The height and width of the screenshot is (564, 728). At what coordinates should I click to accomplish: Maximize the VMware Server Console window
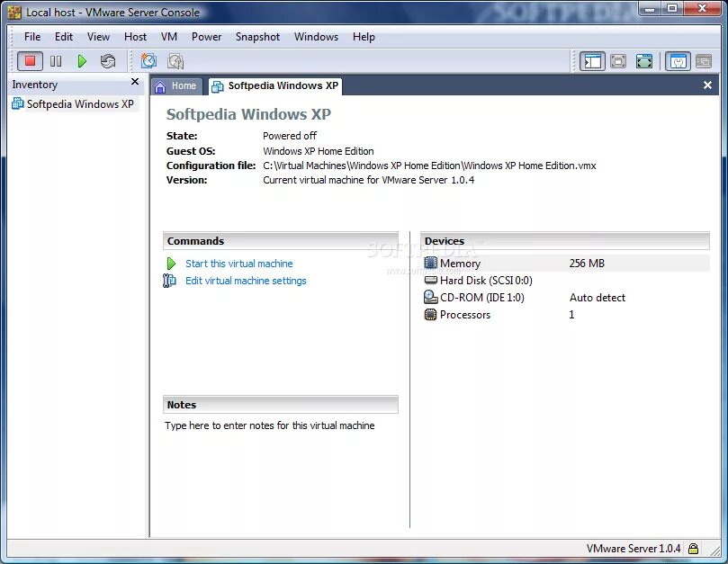[672, 8]
